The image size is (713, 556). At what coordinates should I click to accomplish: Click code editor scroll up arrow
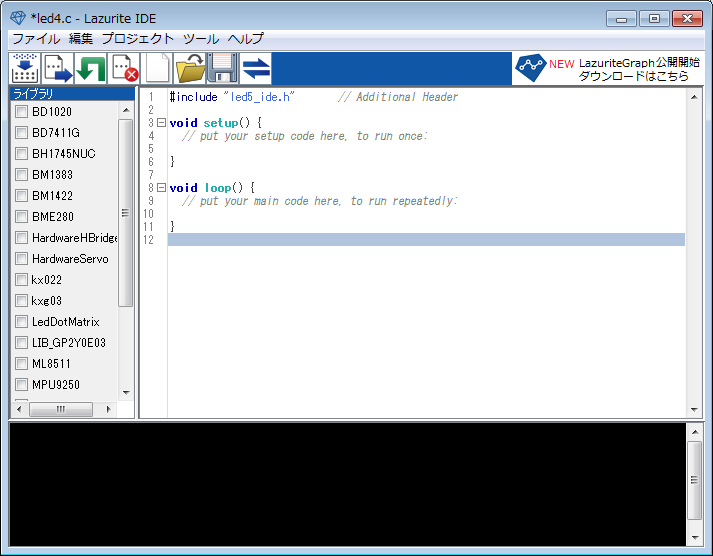(x=694, y=97)
